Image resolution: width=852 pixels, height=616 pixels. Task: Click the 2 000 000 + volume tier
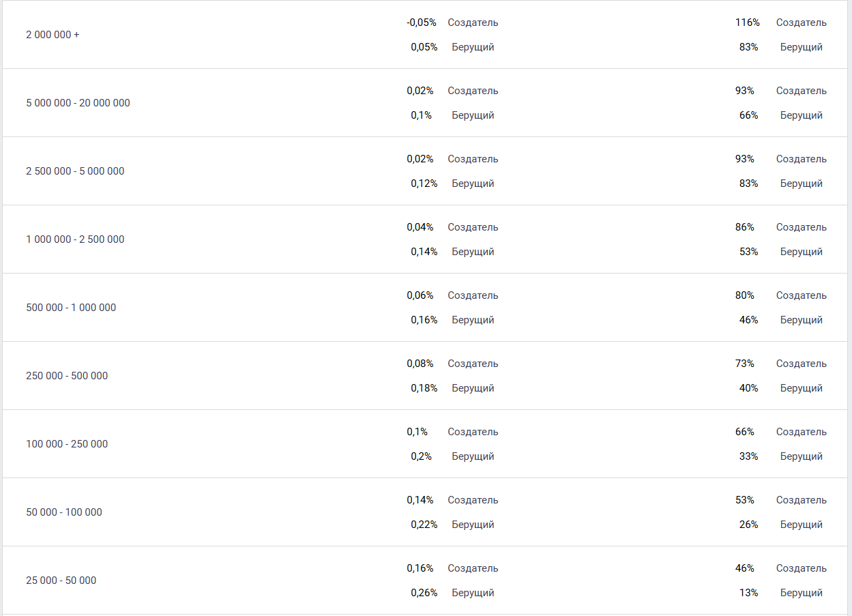(53, 35)
